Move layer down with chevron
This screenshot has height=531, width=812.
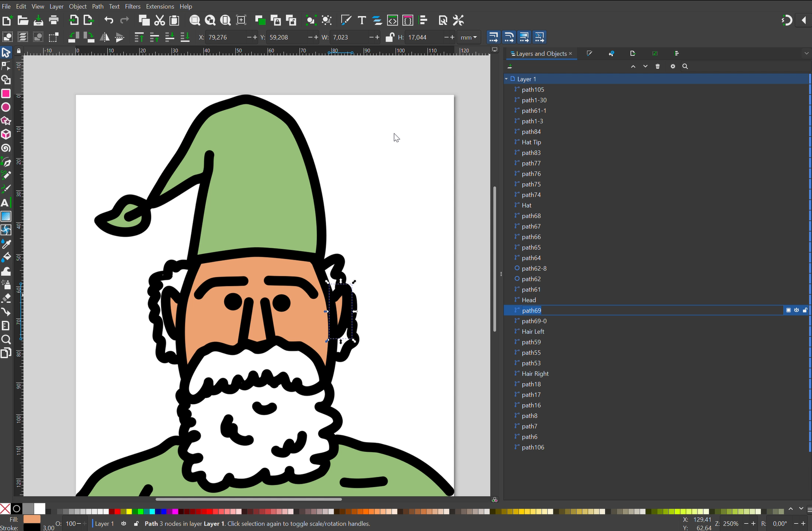(x=645, y=66)
